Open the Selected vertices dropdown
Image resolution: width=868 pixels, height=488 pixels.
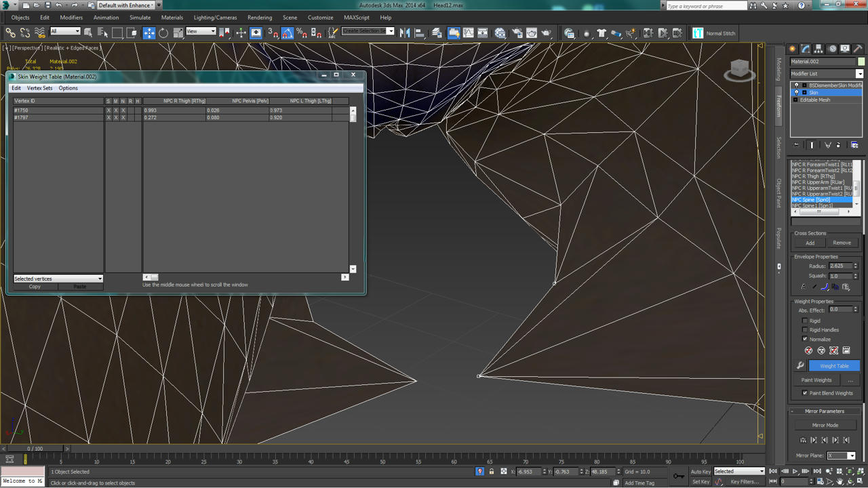click(58, 279)
